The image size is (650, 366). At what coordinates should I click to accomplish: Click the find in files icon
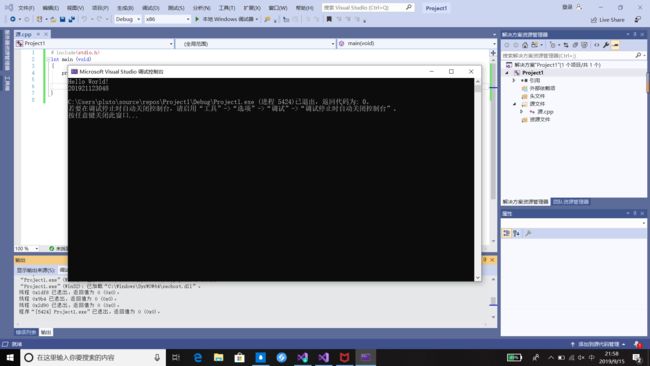267,19
